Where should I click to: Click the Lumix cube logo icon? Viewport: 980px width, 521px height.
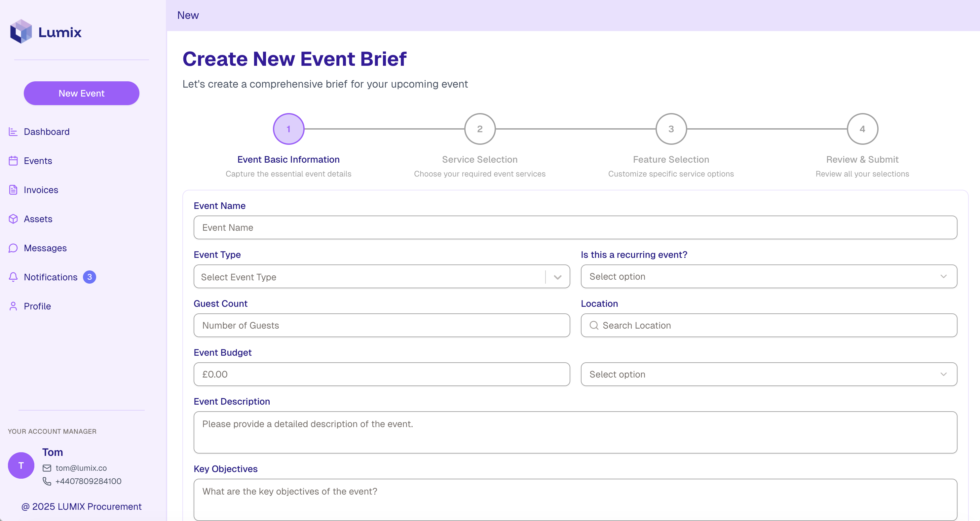tap(21, 32)
